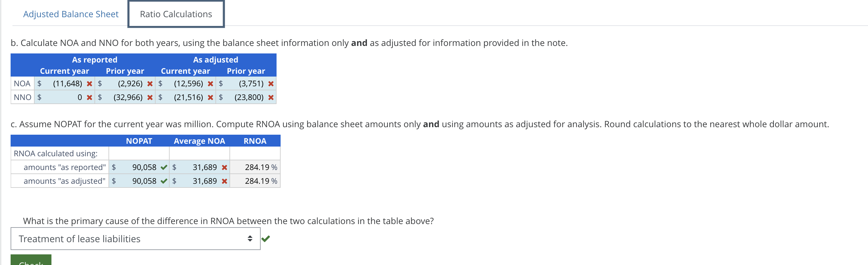Click the red X beside NNO prior year adjusted
This screenshot has width=868, height=265.
[271, 97]
